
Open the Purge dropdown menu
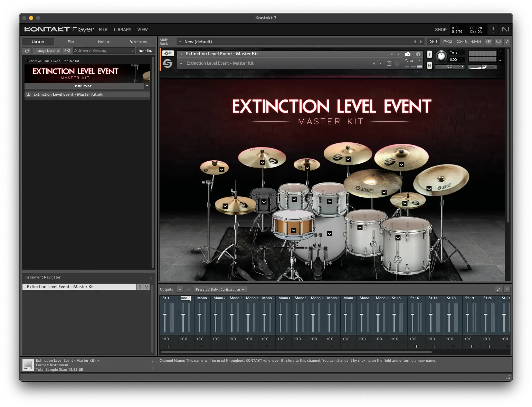click(x=413, y=60)
